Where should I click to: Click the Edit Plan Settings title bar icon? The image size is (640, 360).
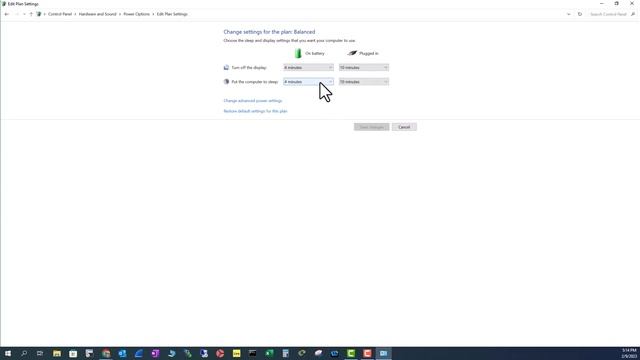click(4, 4)
